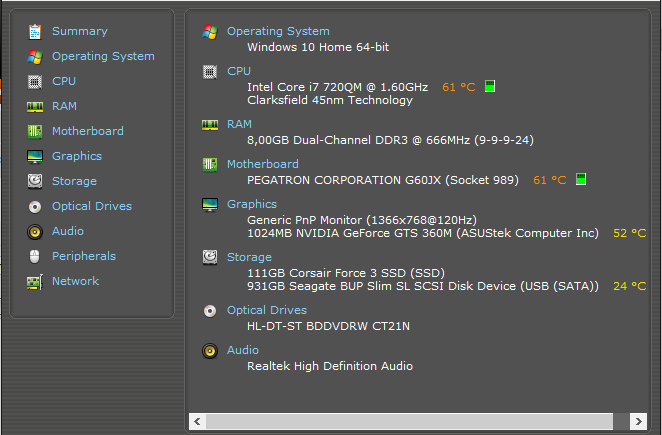Click the horizontal scrollbar thumb

[x=409, y=421]
